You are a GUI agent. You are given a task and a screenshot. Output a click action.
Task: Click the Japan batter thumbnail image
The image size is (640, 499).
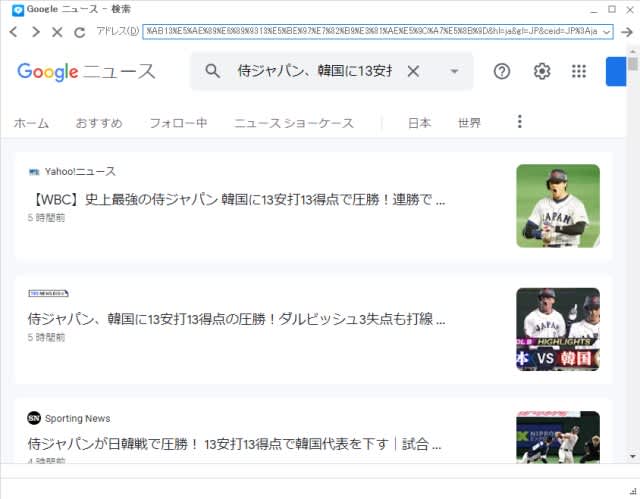pos(558,206)
